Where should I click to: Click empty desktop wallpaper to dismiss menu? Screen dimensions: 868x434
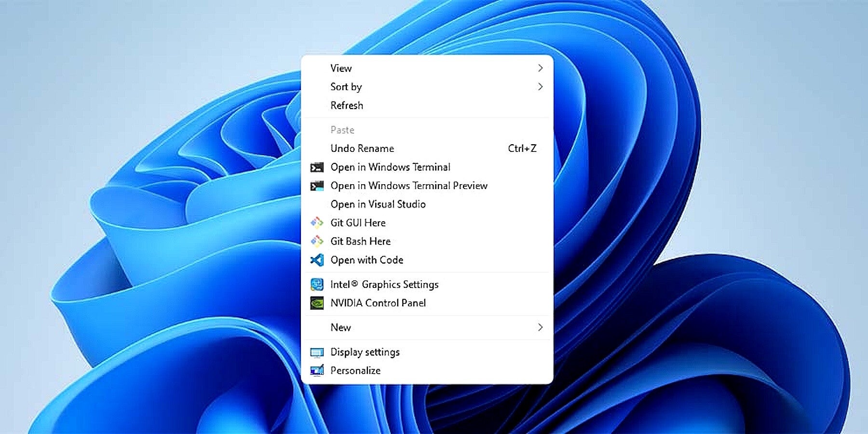(x=145, y=48)
